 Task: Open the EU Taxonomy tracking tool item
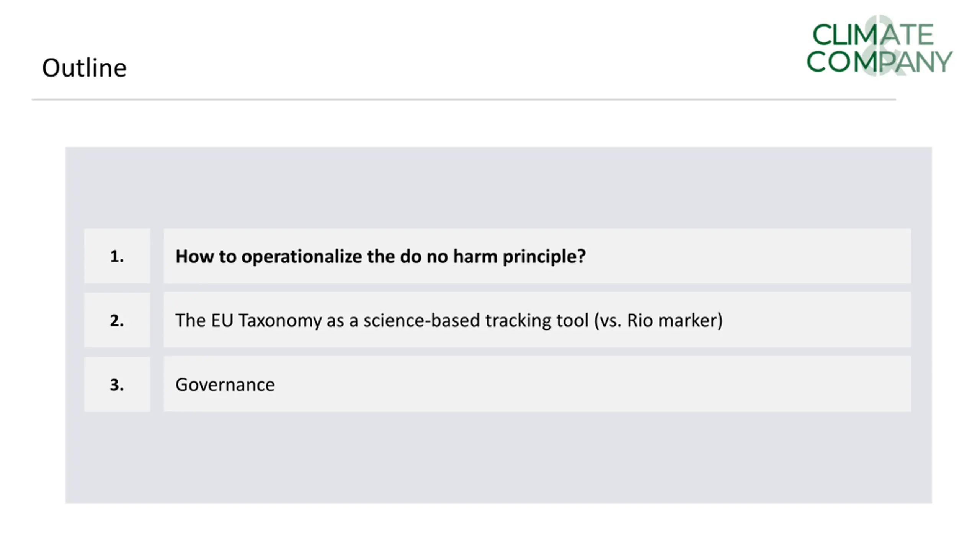pos(537,320)
